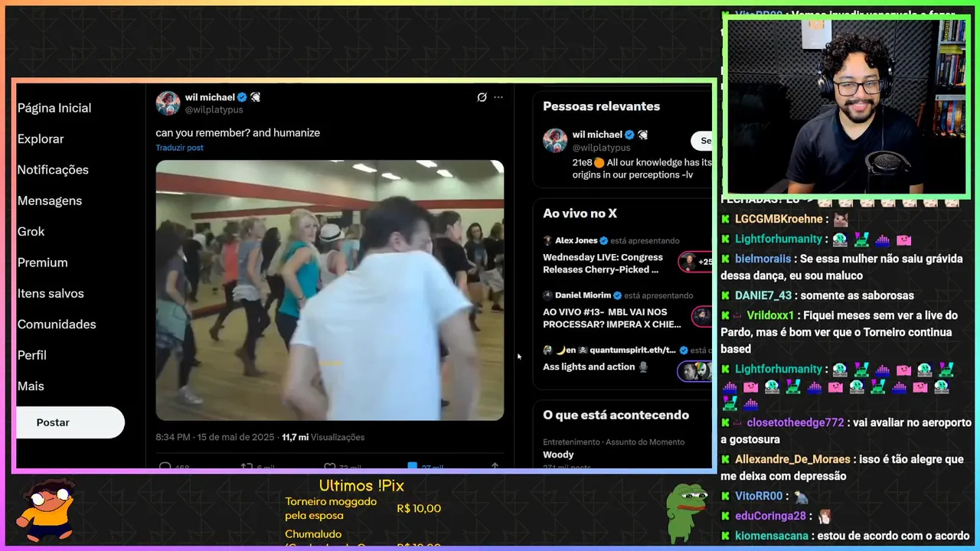
Task: Click the Ao vivo no X heading
Action: click(x=580, y=214)
